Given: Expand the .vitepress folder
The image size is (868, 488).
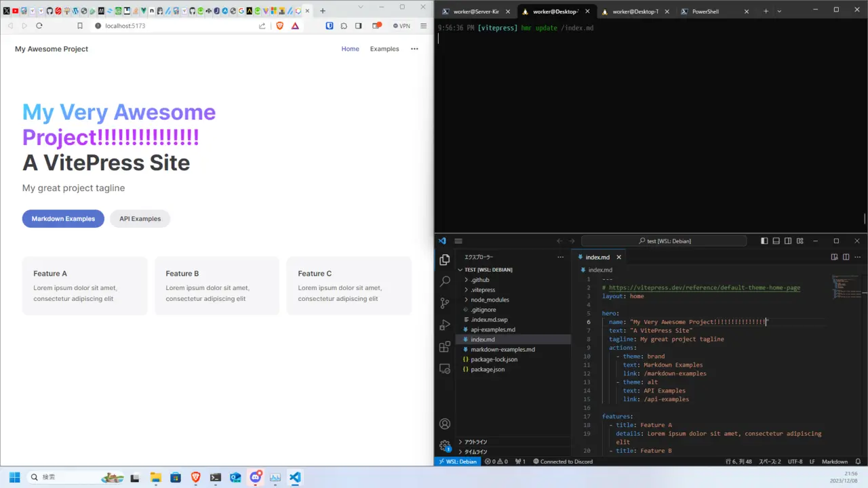Looking at the screenshot, I should pos(513,289).
